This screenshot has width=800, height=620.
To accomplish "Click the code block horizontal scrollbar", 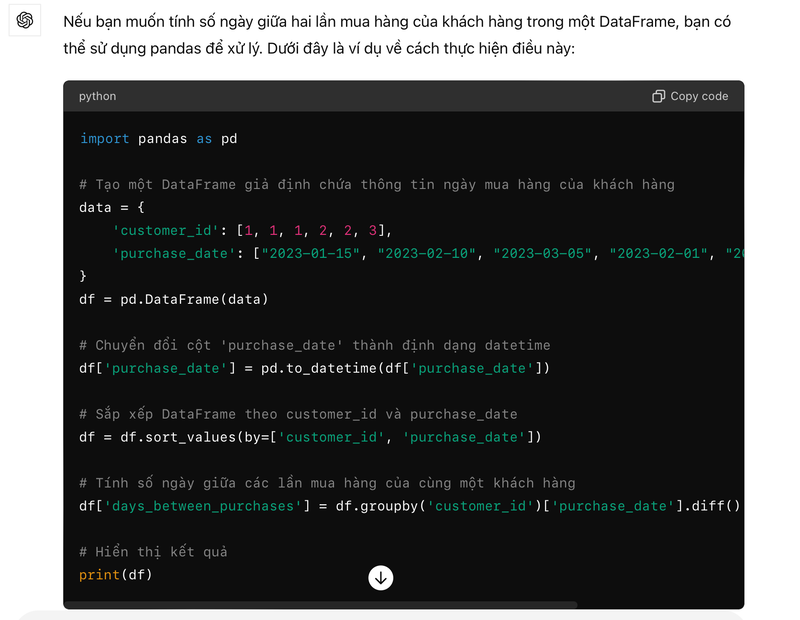I will tap(320, 605).
